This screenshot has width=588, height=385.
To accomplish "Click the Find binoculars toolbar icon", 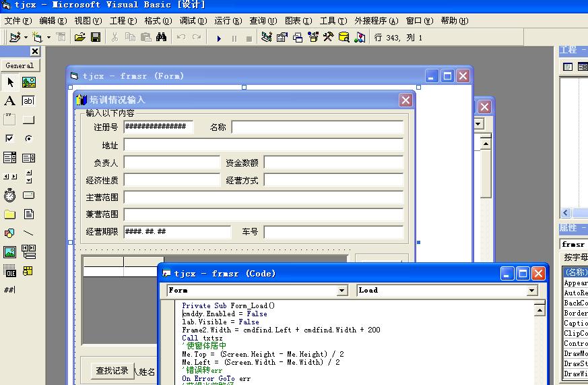I will tap(161, 37).
